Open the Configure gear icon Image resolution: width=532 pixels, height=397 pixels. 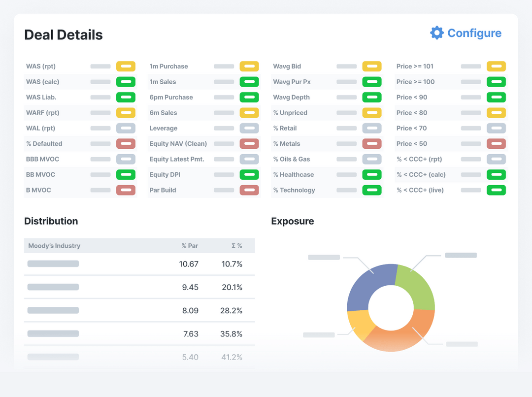click(x=436, y=33)
